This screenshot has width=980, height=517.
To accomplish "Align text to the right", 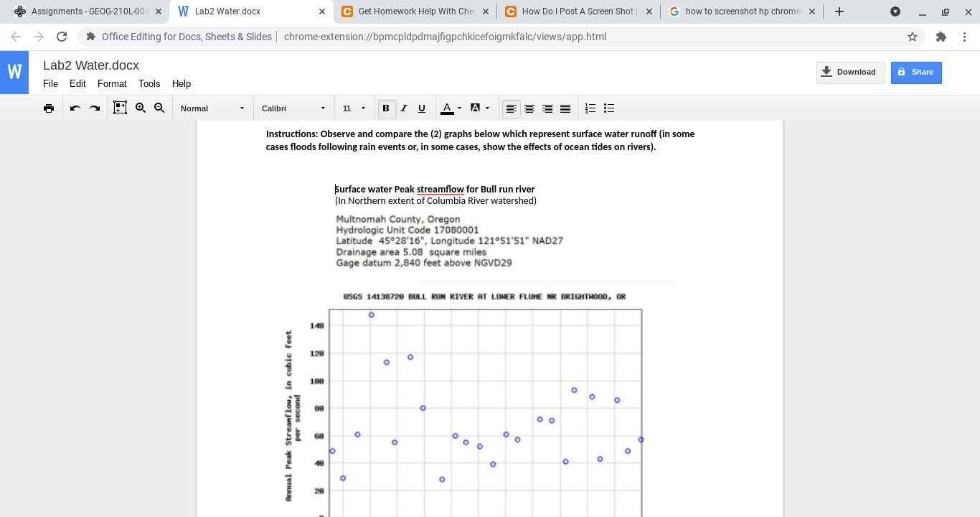I will click(547, 108).
